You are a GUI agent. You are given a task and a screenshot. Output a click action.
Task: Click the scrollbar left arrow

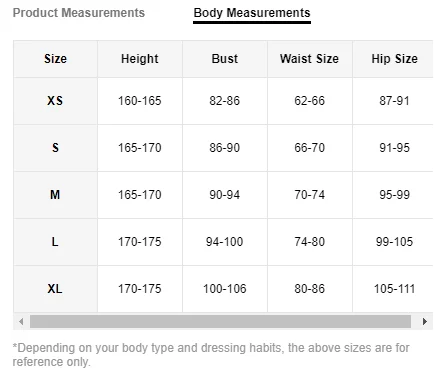[21, 322]
